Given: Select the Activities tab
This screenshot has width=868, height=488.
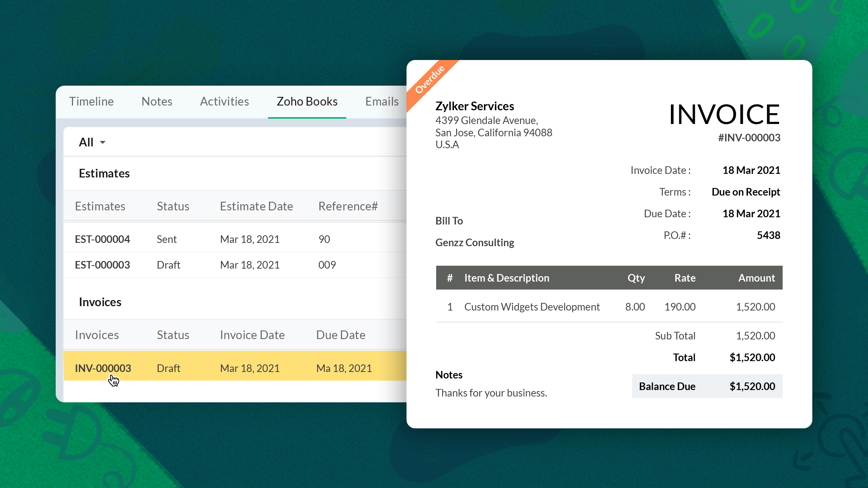Looking at the screenshot, I should pyautogui.click(x=224, y=101).
